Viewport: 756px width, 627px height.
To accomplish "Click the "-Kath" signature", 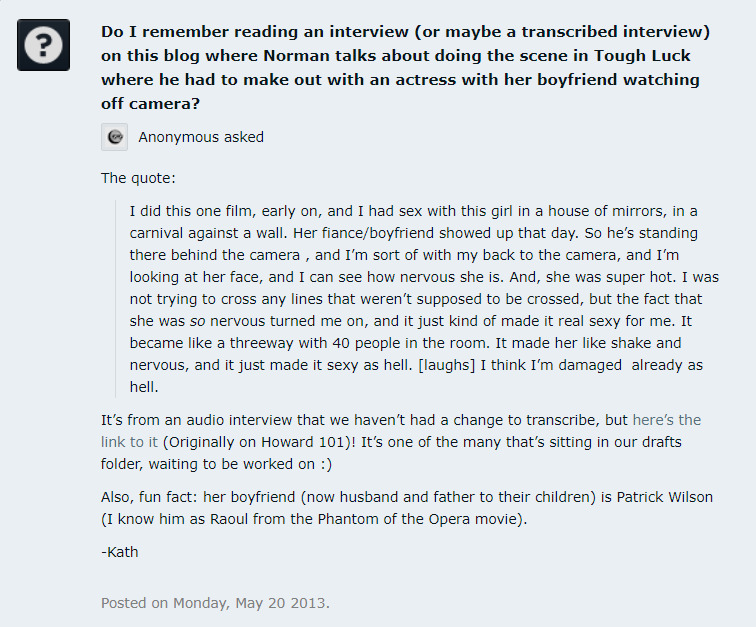I will coord(120,552).
